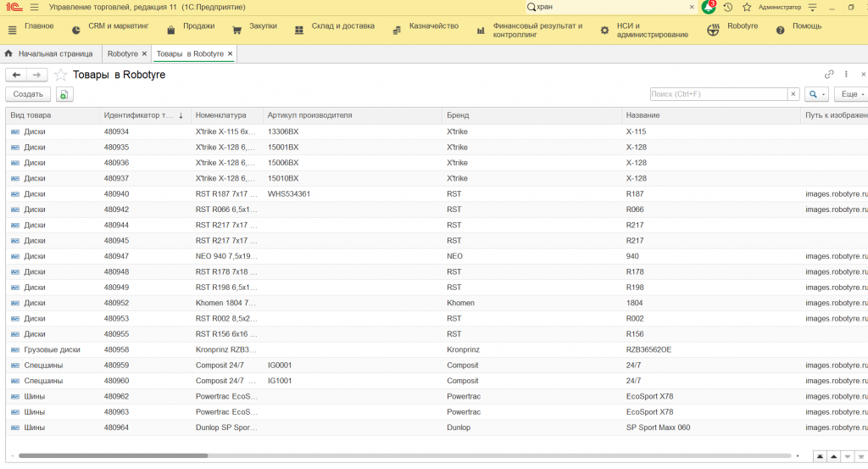868x469 pixels.
Task: Click row icon for Шины item 480962
Action: click(x=15, y=396)
